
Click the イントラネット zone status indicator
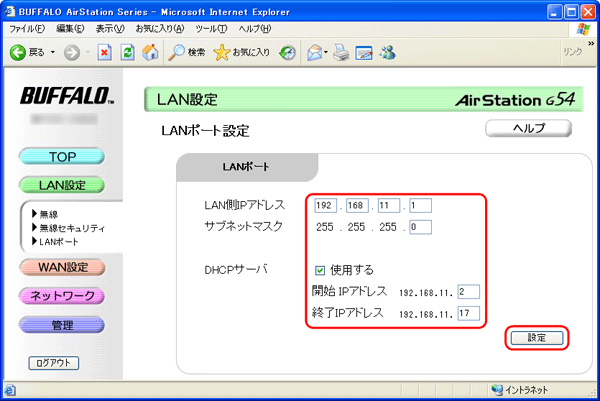519,390
